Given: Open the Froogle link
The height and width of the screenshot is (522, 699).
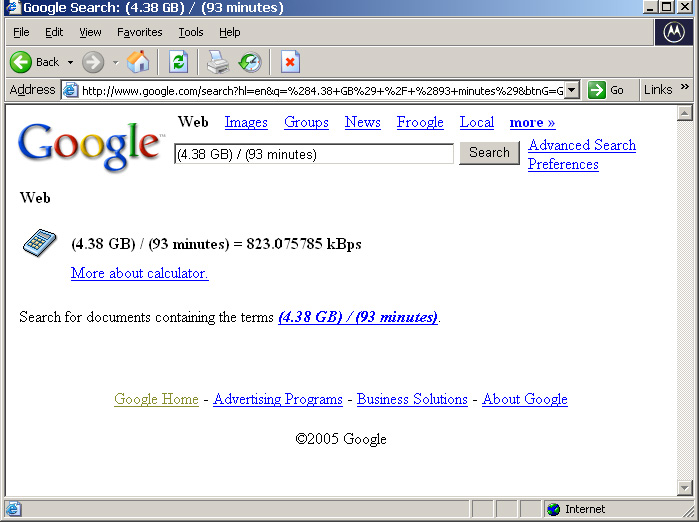Looking at the screenshot, I should pos(420,122).
